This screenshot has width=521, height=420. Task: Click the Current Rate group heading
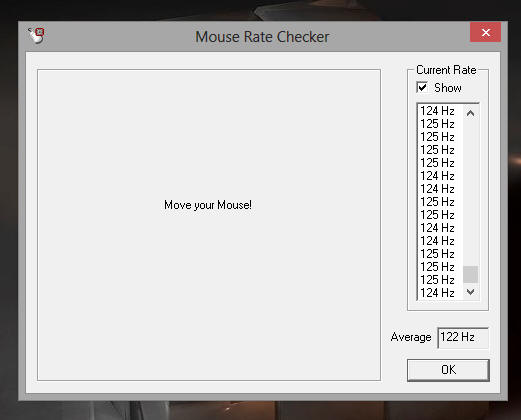446,70
